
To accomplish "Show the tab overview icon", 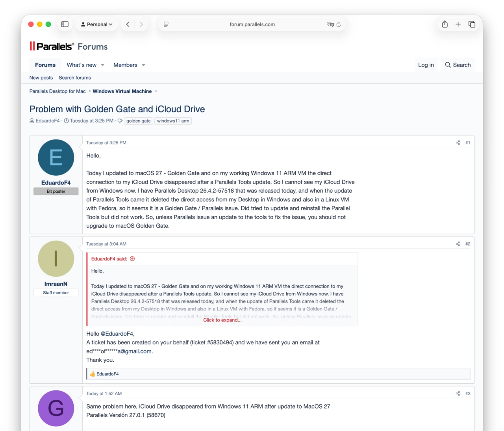I will coord(472,24).
